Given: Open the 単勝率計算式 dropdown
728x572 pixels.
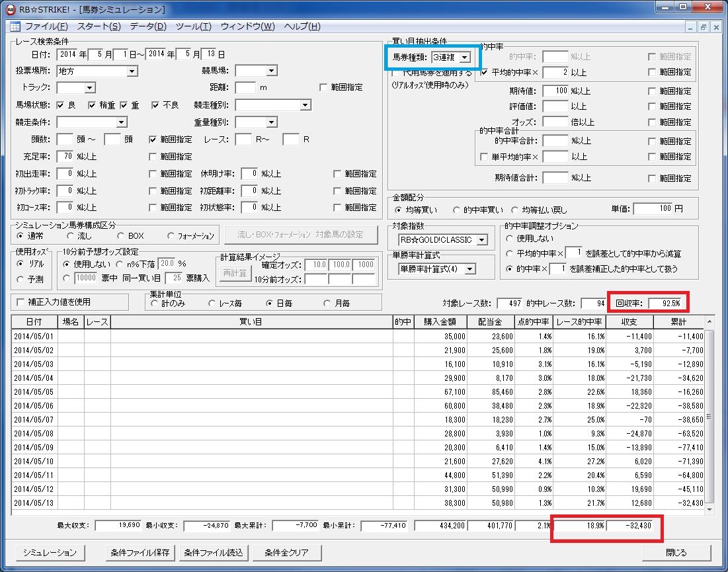Looking at the screenshot, I should click(x=470, y=269).
